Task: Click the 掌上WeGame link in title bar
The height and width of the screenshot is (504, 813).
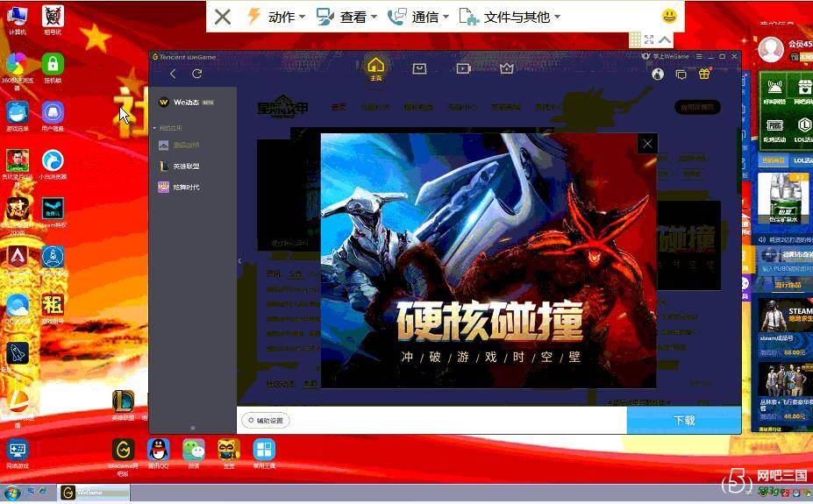Action: coord(666,56)
